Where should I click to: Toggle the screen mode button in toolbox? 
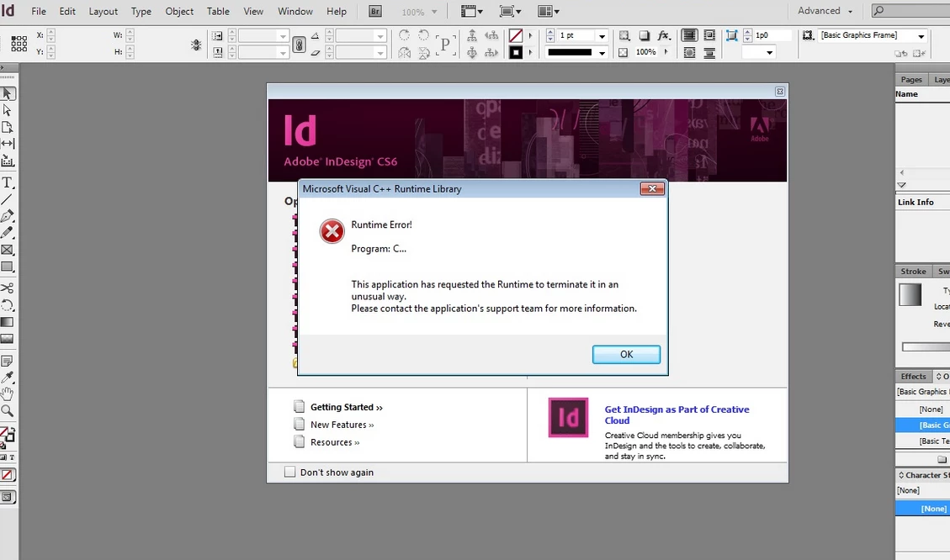click(8, 497)
